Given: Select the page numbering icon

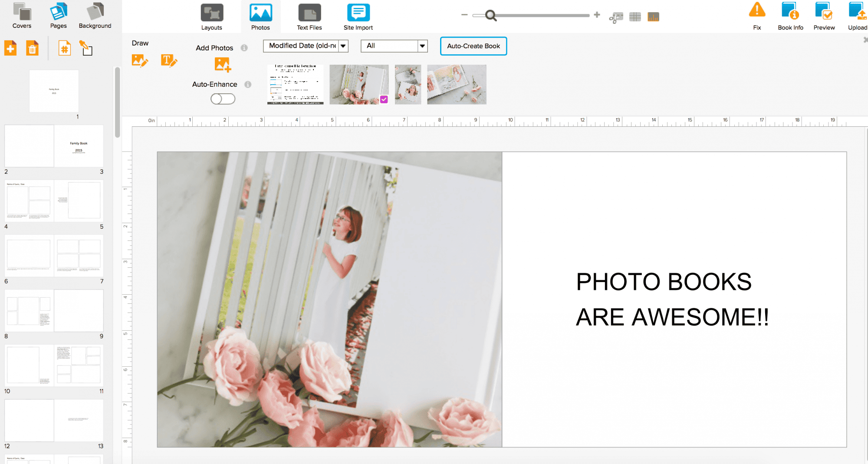Looking at the screenshot, I should point(64,48).
